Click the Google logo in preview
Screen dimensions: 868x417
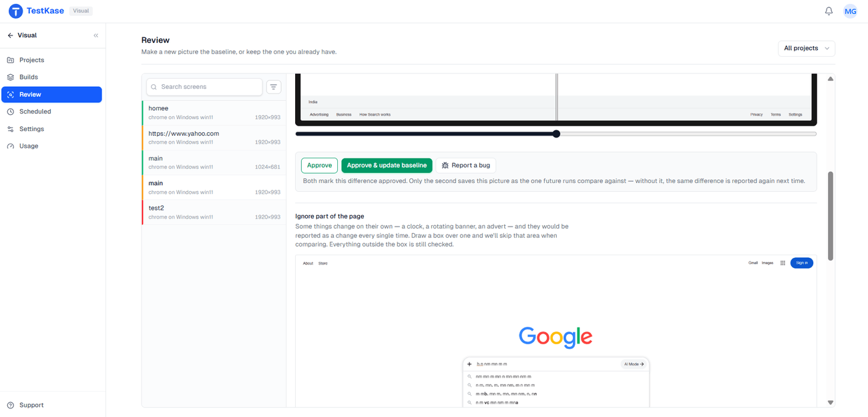tap(556, 337)
